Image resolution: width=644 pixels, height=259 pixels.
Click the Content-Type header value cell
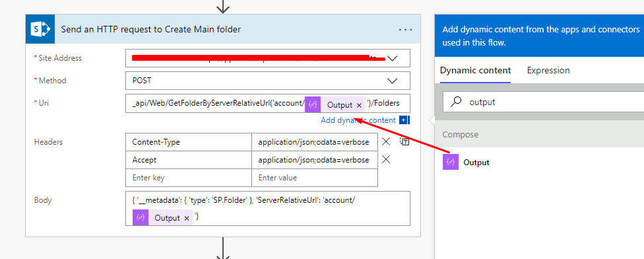click(315, 142)
